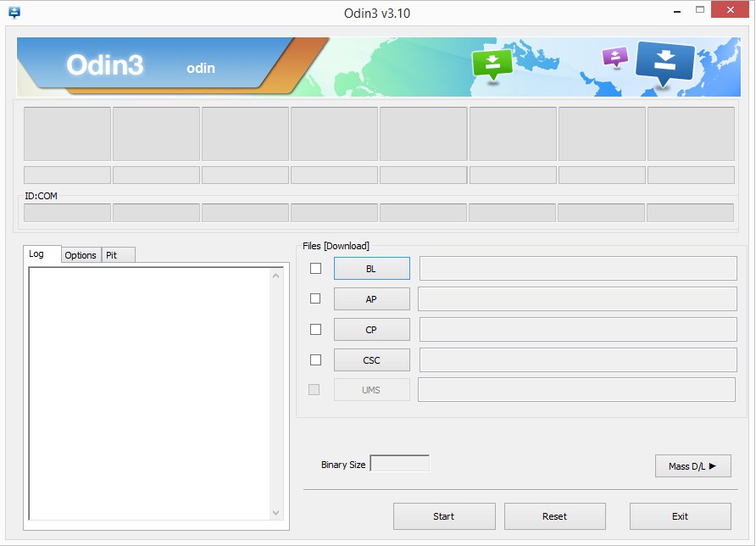The width and height of the screenshot is (756, 546).
Task: Close the Odin3 window
Action: click(x=730, y=9)
